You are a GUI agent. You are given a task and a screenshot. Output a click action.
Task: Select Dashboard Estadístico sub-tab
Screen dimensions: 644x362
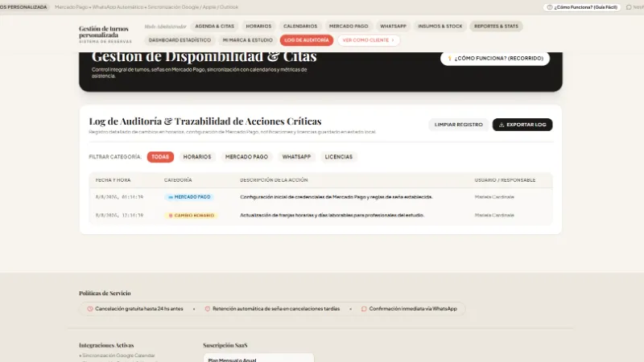(180, 40)
